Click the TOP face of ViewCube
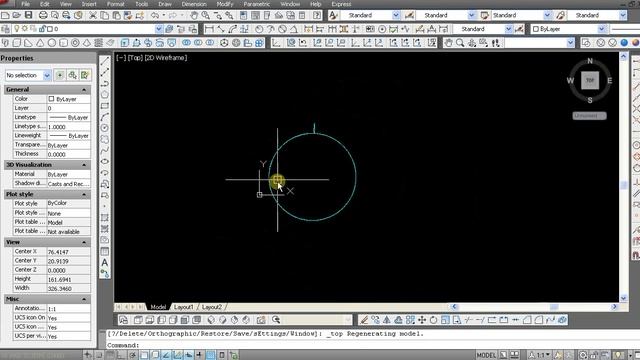The height and width of the screenshot is (360, 640). (590, 80)
